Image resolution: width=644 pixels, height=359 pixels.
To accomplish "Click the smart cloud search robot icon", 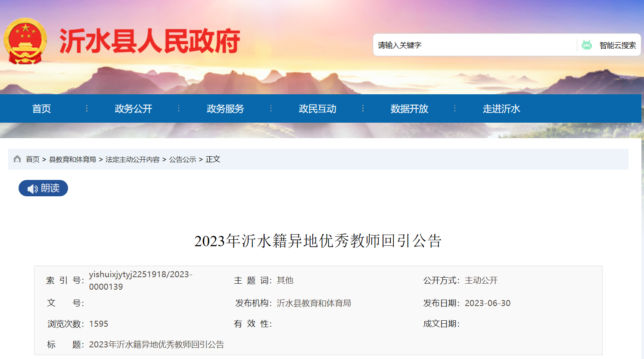I will coord(587,45).
